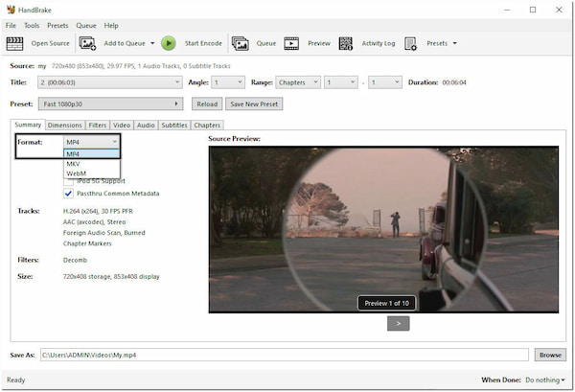
Task: Click the Reload button
Action: point(207,104)
